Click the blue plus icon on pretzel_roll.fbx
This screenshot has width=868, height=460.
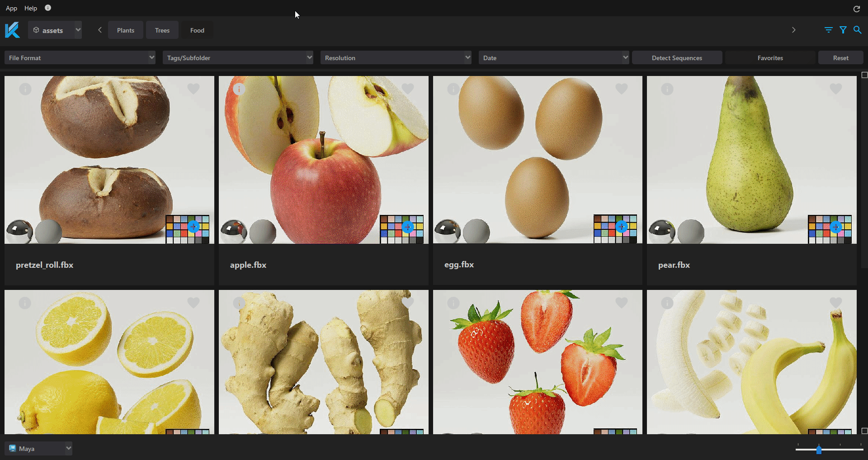[193, 227]
